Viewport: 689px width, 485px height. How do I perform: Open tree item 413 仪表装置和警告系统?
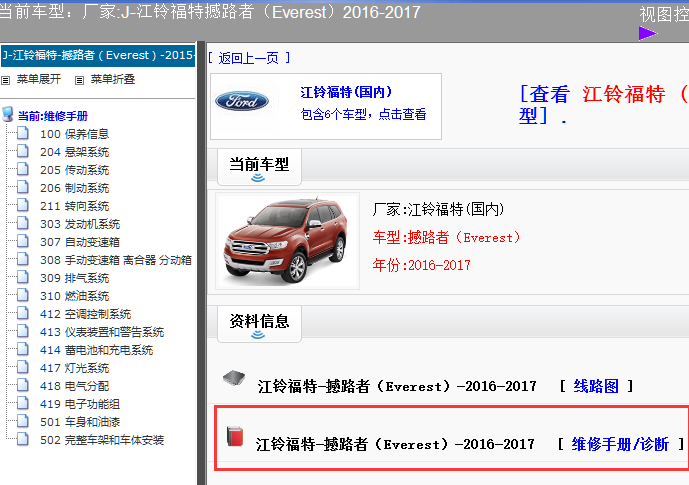click(102, 332)
